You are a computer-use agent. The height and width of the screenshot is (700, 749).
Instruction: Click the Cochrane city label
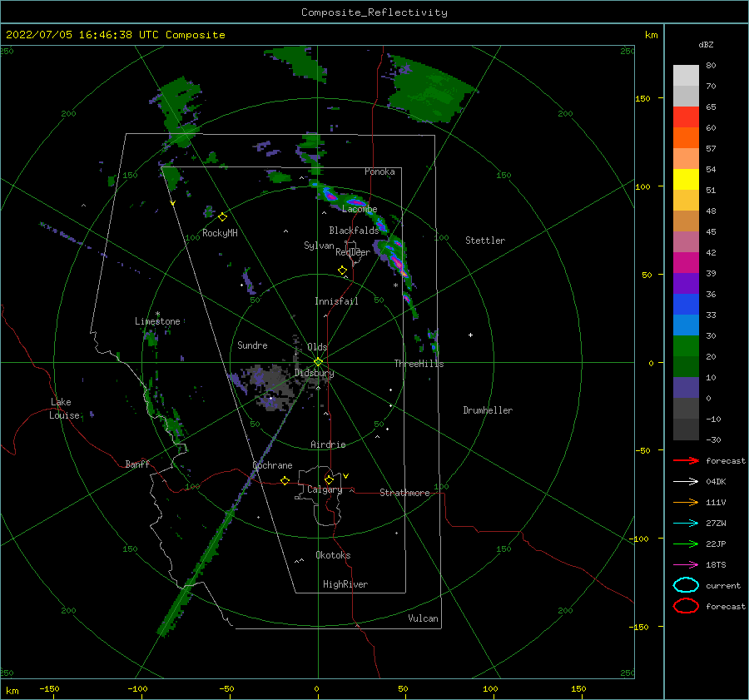[x=272, y=465]
